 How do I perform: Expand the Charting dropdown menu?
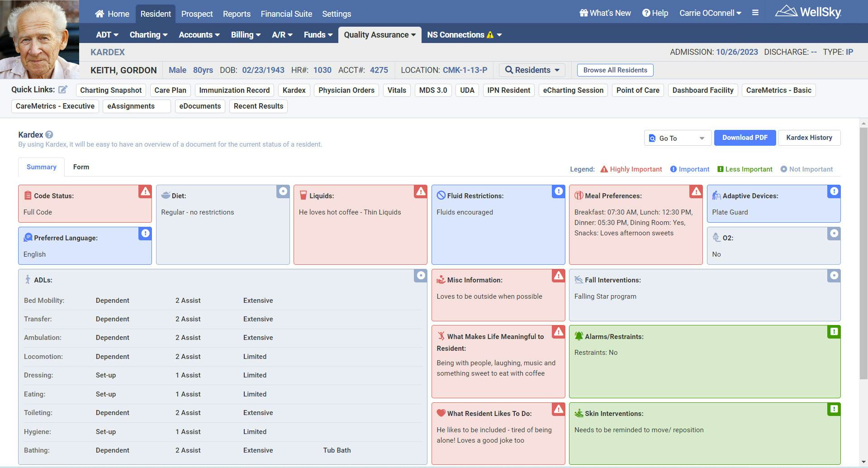click(x=148, y=34)
